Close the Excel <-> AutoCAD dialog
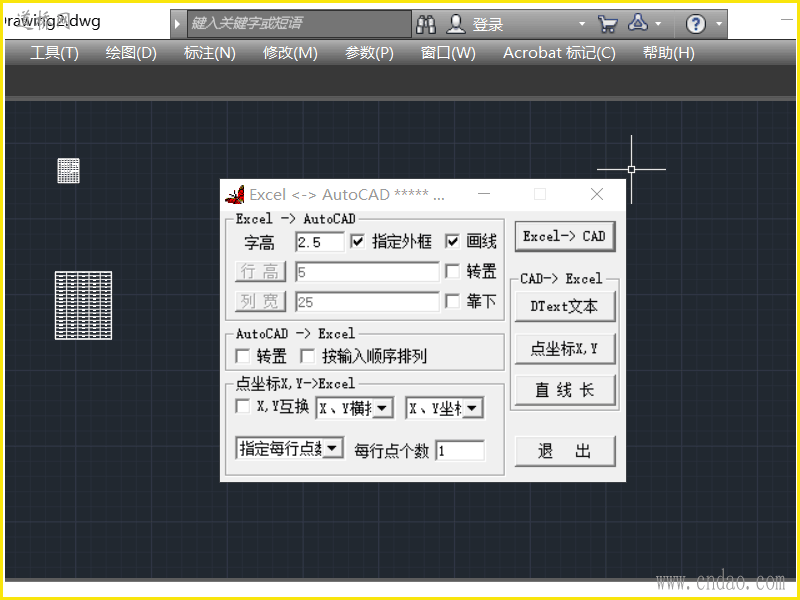The image size is (800, 600). [x=597, y=194]
